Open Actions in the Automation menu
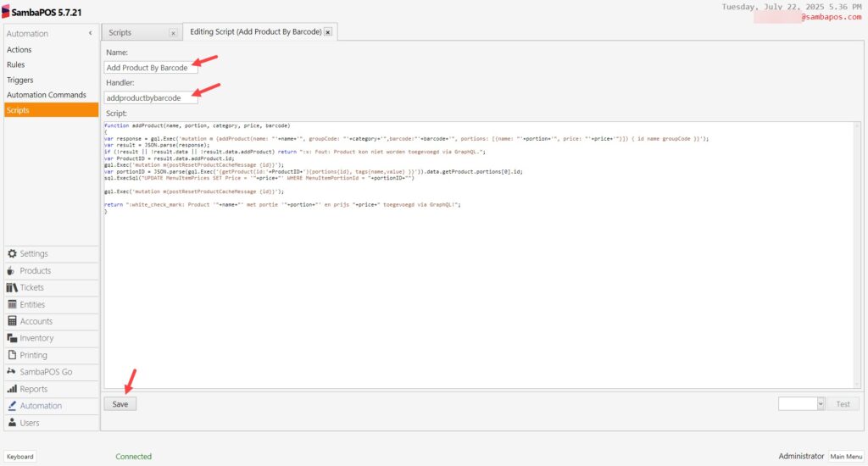 19,50
